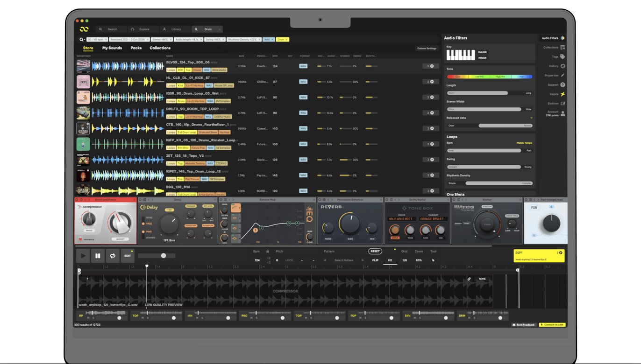Switch to the Store tab

pyautogui.click(x=88, y=48)
